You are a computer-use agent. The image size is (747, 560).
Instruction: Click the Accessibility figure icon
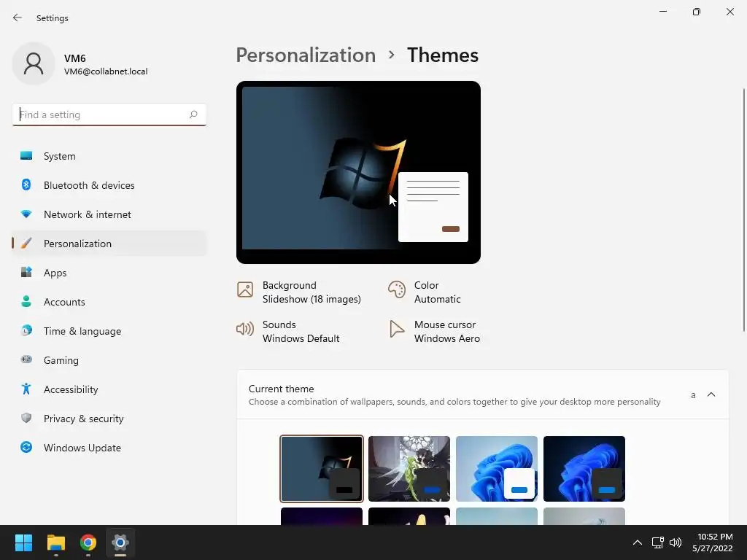[26, 389]
